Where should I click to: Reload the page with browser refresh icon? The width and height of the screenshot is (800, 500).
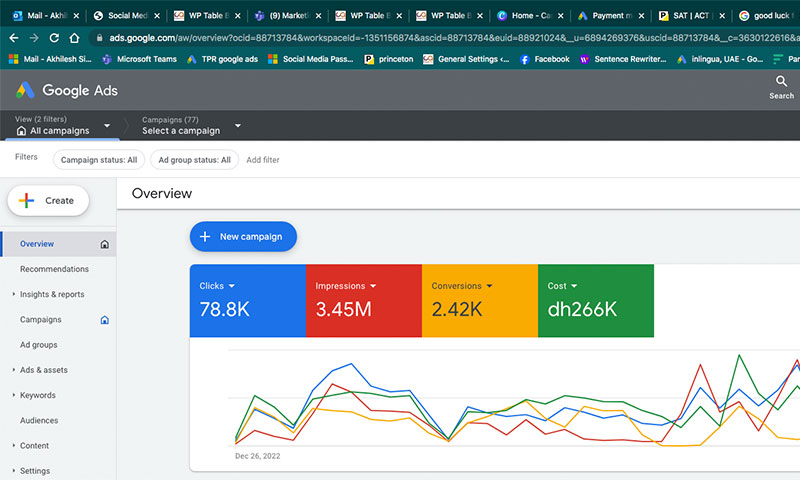tap(53, 37)
